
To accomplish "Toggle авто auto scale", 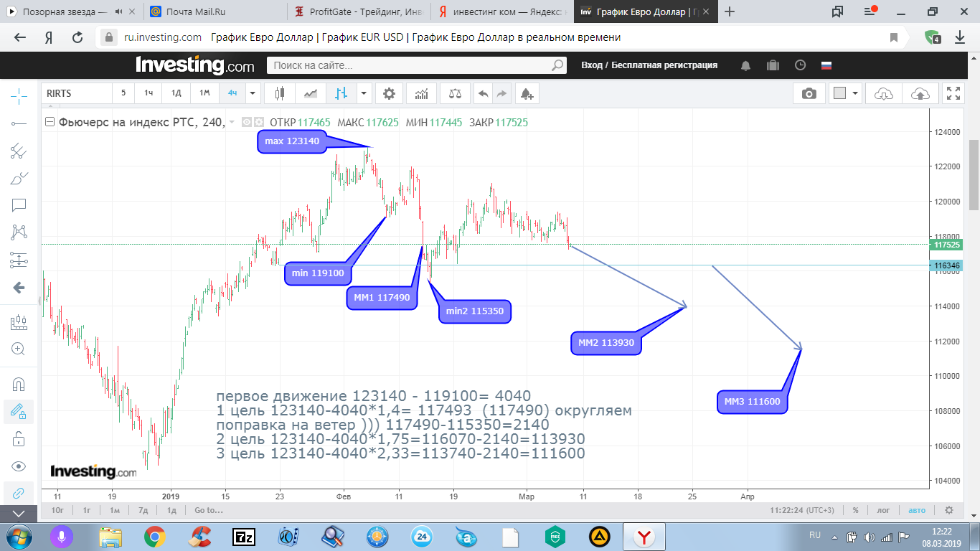I will pyautogui.click(x=917, y=510).
